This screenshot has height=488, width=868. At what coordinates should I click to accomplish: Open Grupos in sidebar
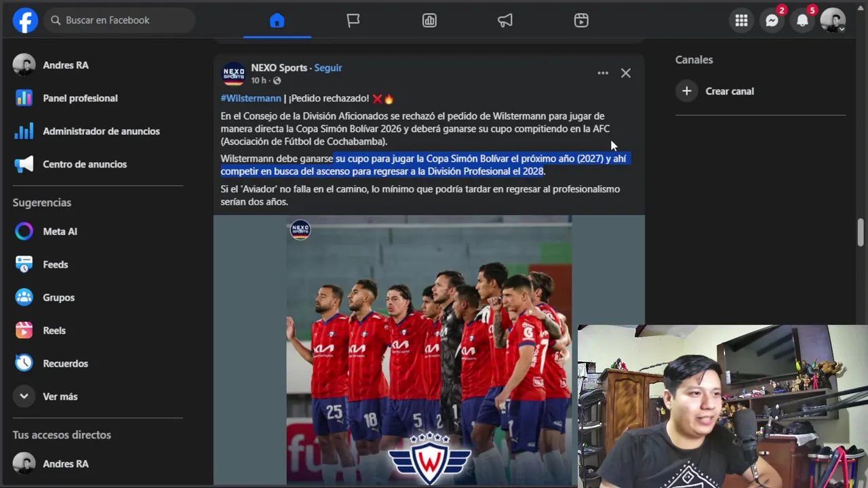pyautogui.click(x=58, y=298)
